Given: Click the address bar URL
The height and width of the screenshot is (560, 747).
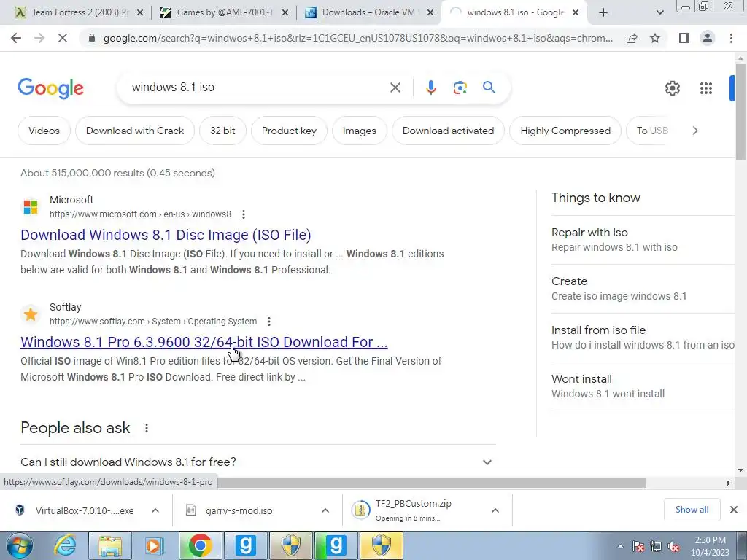Looking at the screenshot, I should tap(357, 38).
